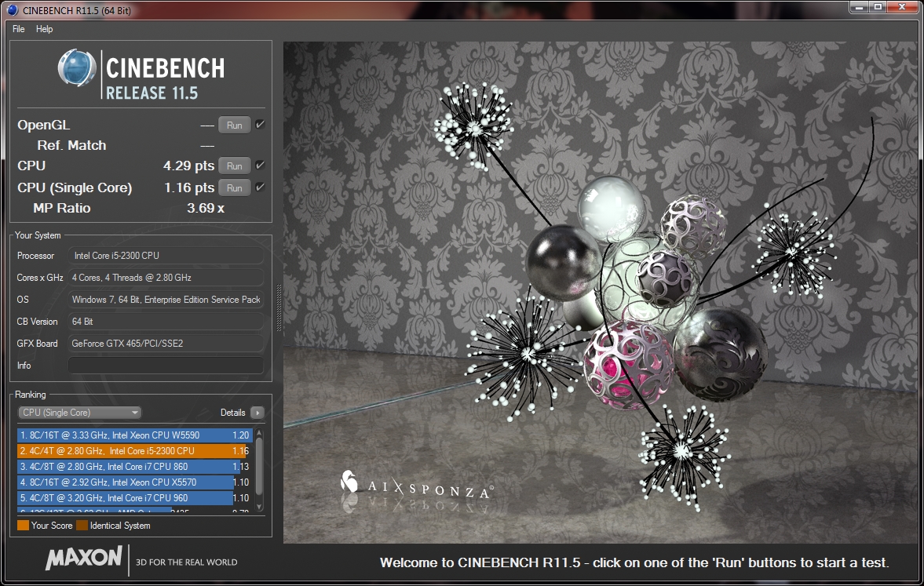Select the CB Version field showing 64 Bit

(166, 322)
